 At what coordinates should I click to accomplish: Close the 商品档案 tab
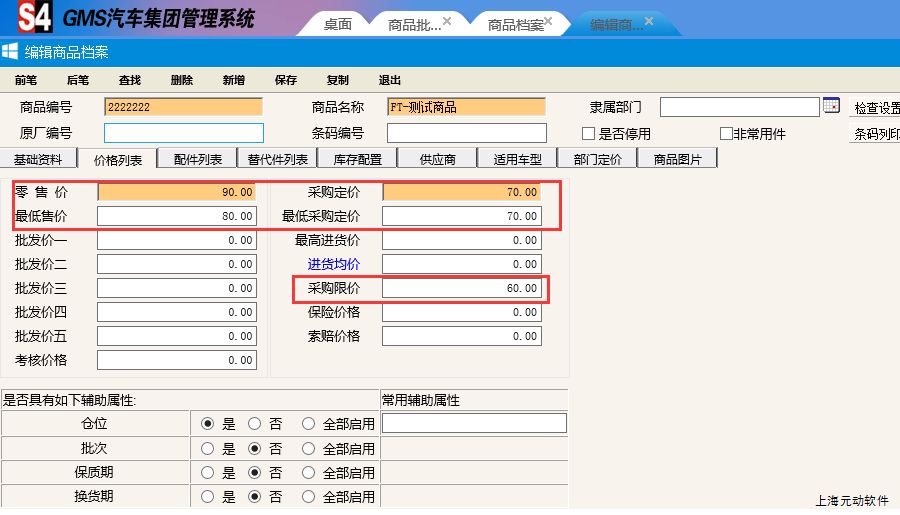(548, 21)
